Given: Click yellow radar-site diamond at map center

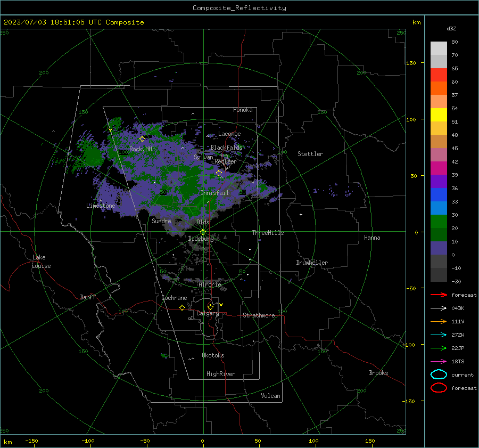Looking at the screenshot, I should (x=203, y=232).
